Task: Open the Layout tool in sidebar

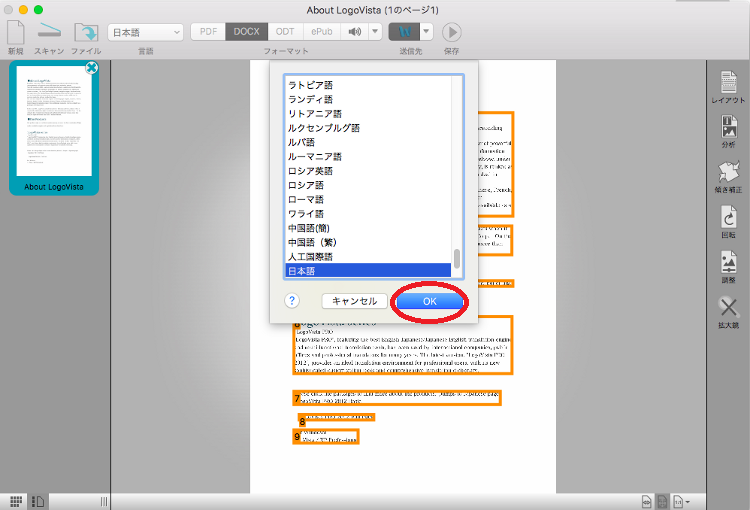Action: pyautogui.click(x=728, y=87)
